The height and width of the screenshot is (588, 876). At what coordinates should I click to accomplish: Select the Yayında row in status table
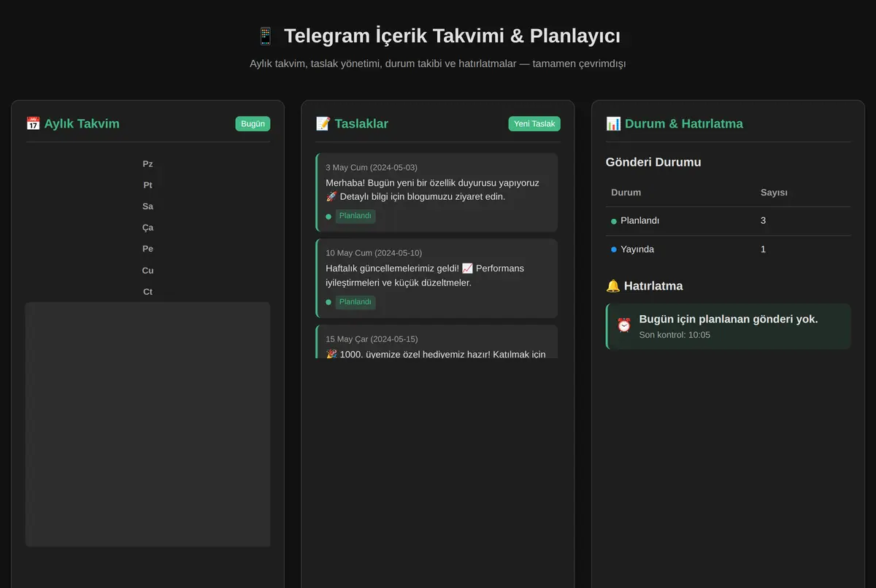pos(728,249)
